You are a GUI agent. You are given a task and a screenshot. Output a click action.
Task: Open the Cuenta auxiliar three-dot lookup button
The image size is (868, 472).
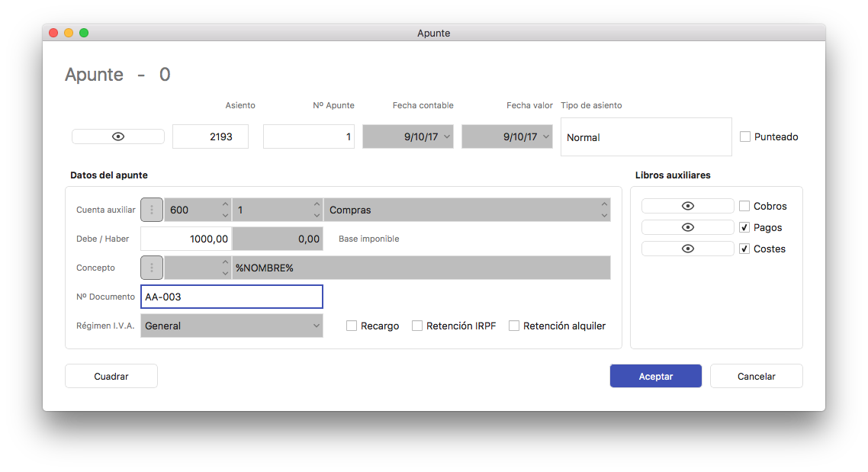click(x=152, y=210)
